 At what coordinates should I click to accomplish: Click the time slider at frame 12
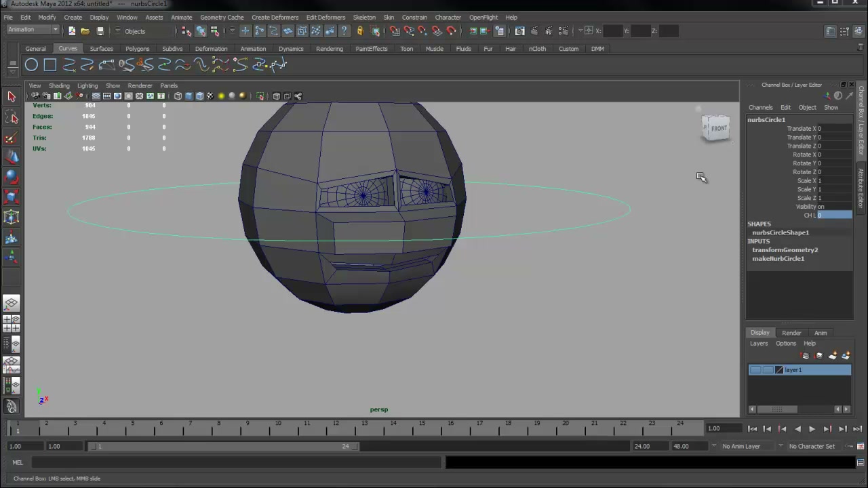click(x=335, y=428)
